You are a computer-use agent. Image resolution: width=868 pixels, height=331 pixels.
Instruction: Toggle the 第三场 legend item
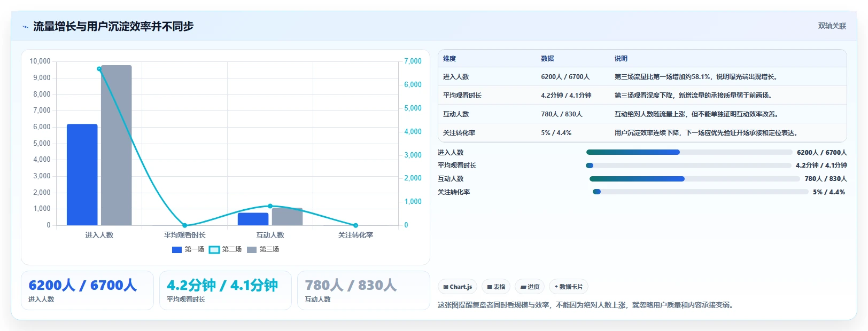pos(263,249)
